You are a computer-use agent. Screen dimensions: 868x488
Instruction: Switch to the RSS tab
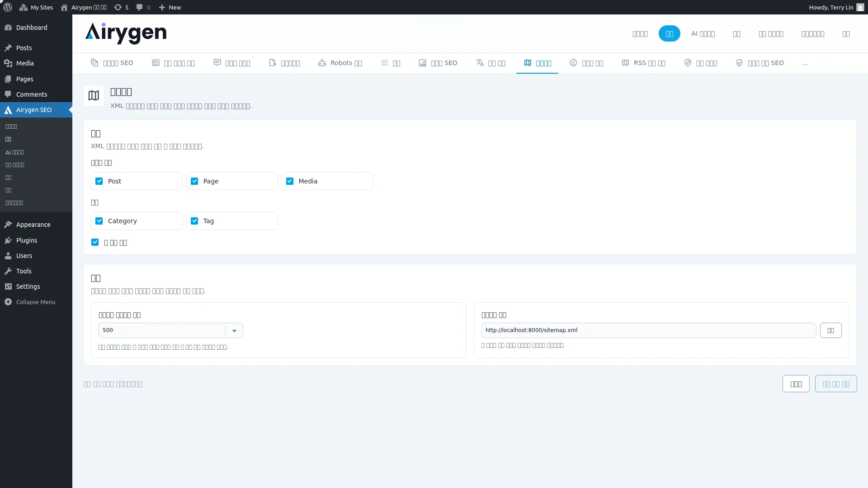(643, 63)
